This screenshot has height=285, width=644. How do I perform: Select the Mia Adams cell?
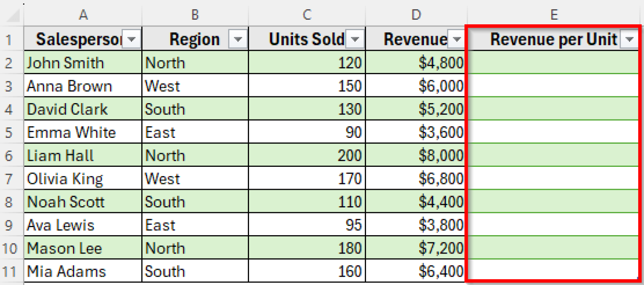[83, 272]
